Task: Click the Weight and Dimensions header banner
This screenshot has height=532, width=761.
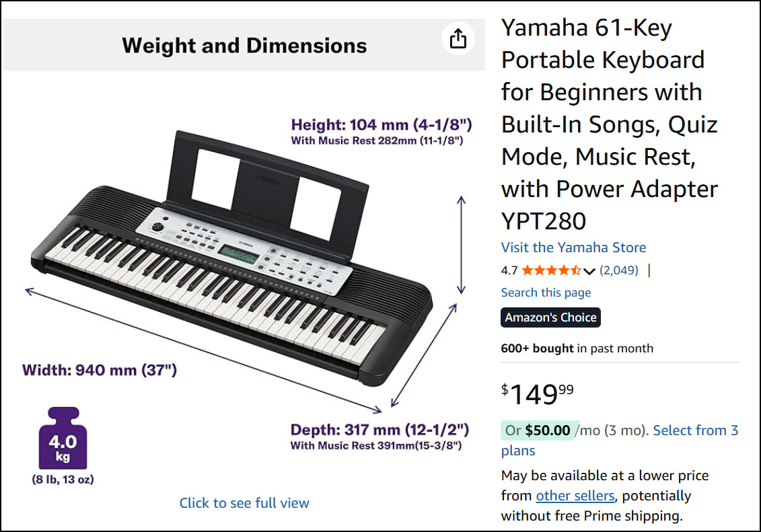Action: pyautogui.click(x=244, y=46)
